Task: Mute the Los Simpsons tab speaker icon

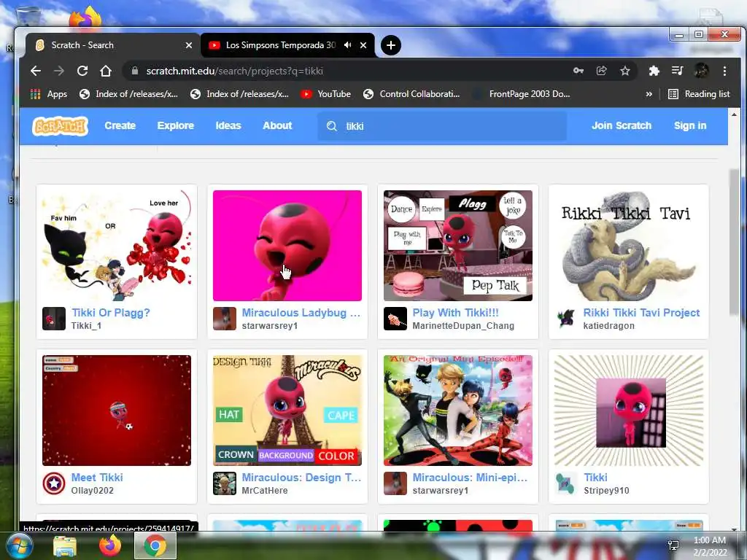Action: coord(348,45)
